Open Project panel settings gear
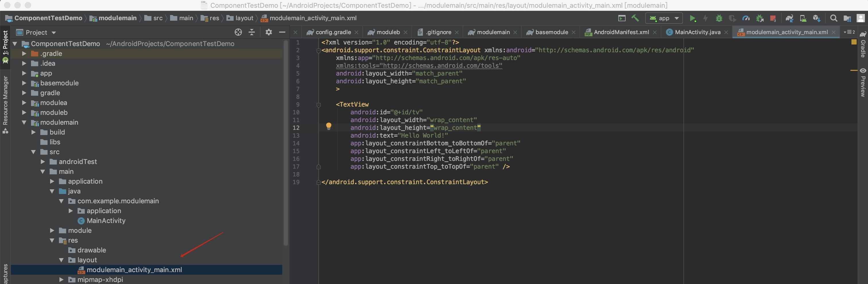The width and height of the screenshot is (868, 284). pos(269,32)
